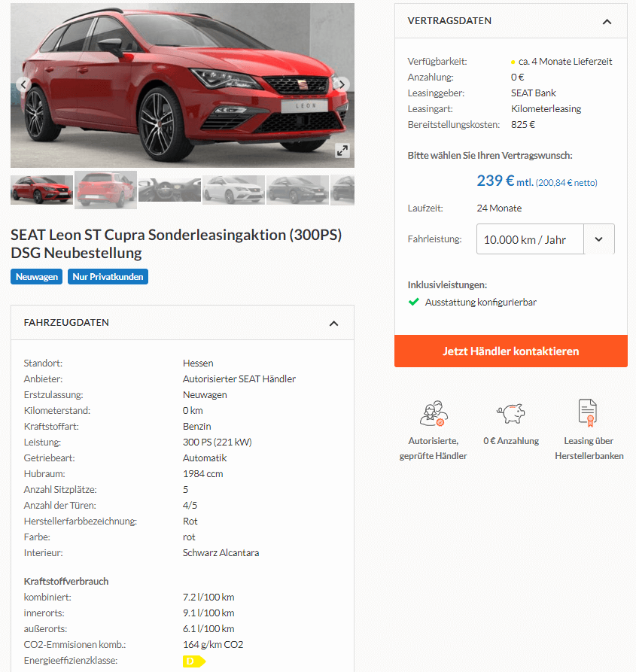Select the grey car thumbnail
Viewport: 636px width, 672px height.
coord(297,190)
